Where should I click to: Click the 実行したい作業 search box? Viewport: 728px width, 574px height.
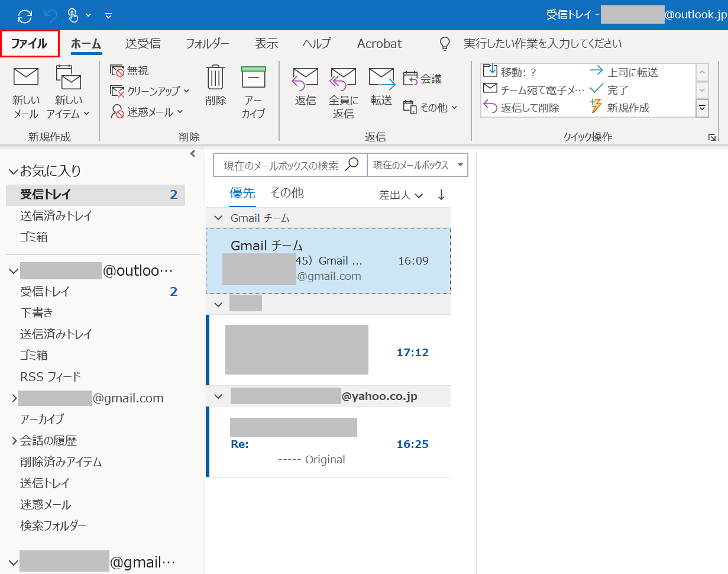pyautogui.click(x=542, y=44)
